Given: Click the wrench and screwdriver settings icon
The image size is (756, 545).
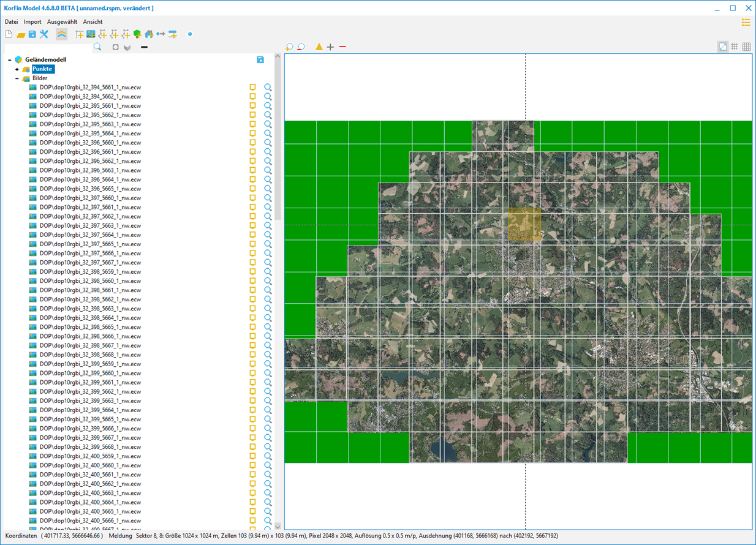Looking at the screenshot, I should (x=44, y=34).
